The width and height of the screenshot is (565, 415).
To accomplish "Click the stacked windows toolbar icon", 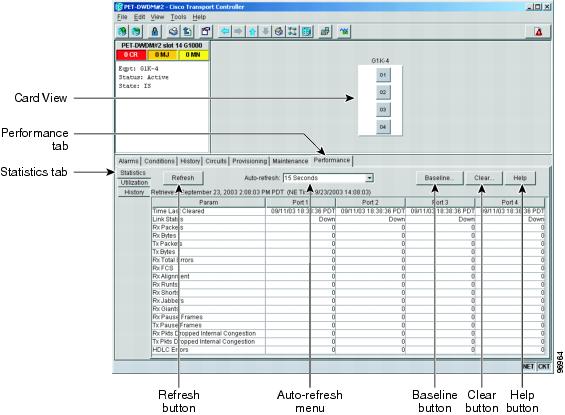I will pos(325,32).
